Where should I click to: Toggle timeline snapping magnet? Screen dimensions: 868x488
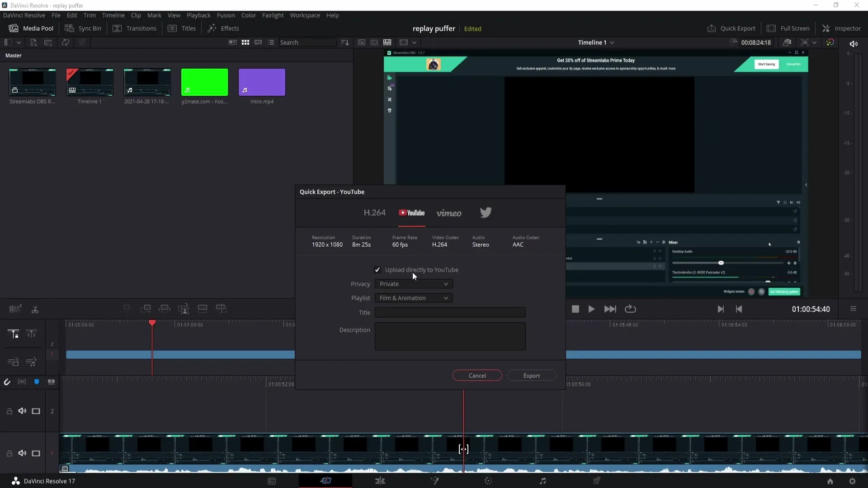(7, 382)
